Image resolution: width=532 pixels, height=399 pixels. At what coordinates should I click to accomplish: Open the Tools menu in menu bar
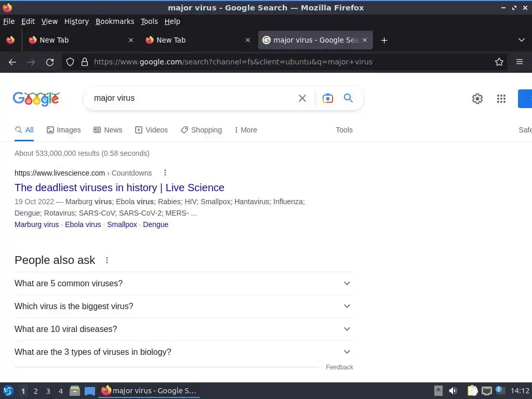pyautogui.click(x=149, y=21)
